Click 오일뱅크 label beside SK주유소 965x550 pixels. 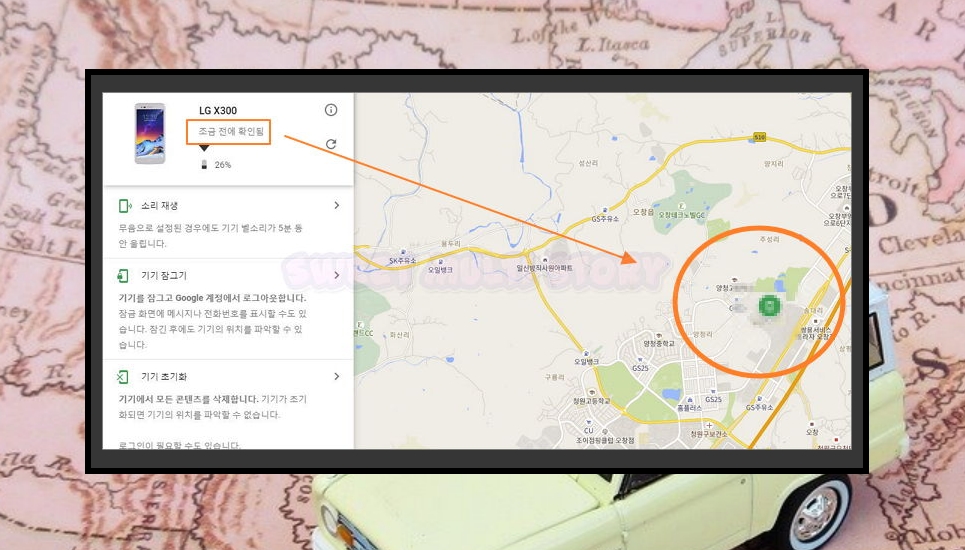point(440,269)
